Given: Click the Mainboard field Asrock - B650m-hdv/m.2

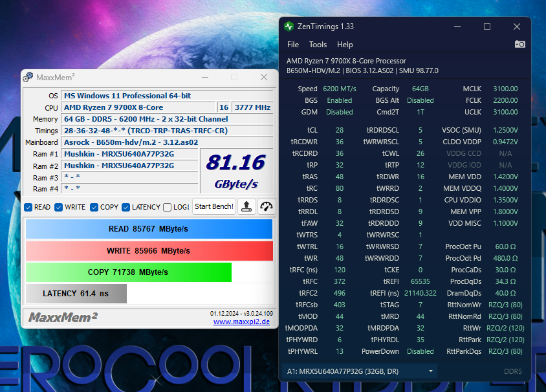Looking at the screenshot, I should (x=167, y=142).
